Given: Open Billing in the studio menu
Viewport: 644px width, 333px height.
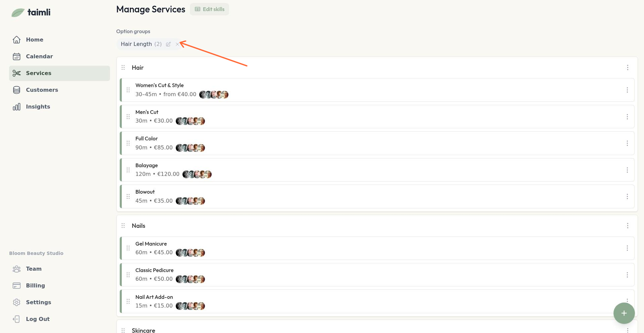Looking at the screenshot, I should click(35, 285).
